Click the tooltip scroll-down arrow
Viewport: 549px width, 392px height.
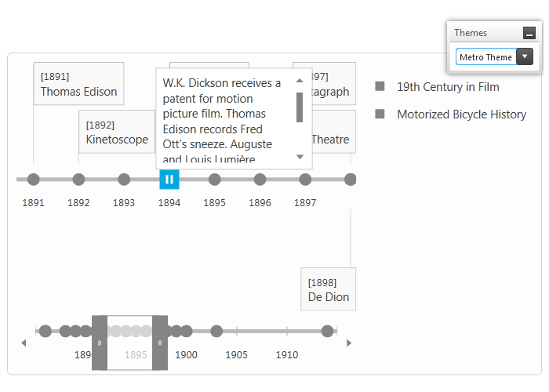point(300,157)
